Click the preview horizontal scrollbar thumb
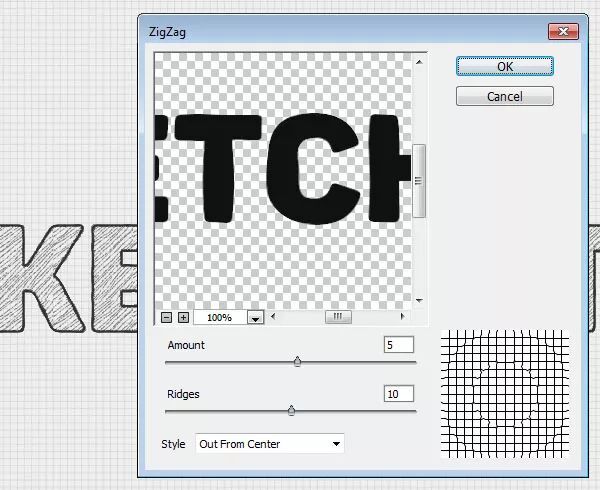Image resolution: width=600 pixels, height=490 pixels. pyautogui.click(x=337, y=317)
